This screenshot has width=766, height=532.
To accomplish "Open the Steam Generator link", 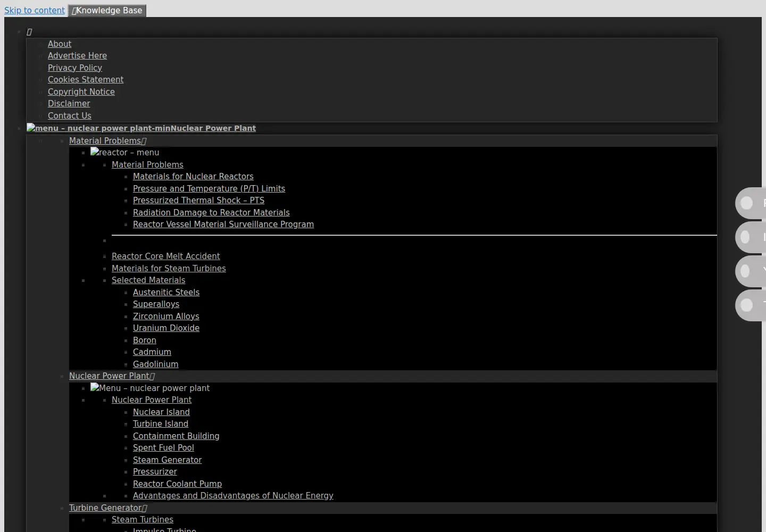I will click(167, 460).
